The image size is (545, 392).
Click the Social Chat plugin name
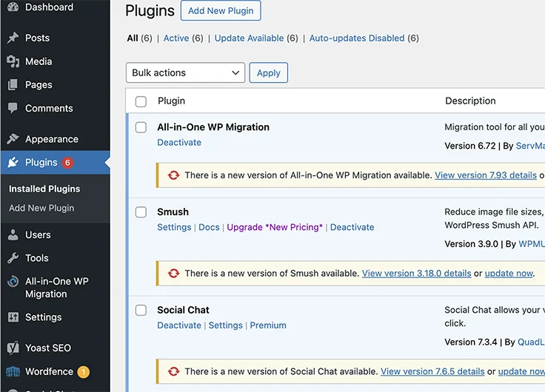pos(183,310)
